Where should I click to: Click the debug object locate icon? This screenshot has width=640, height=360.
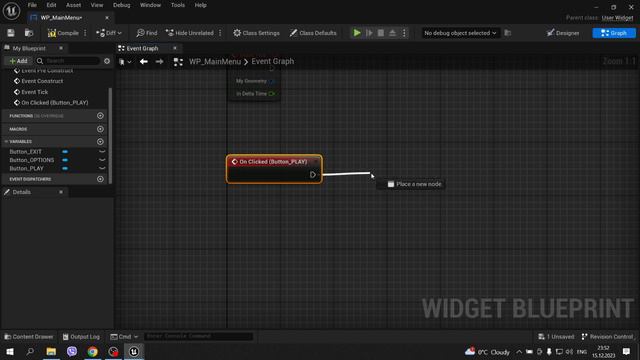click(508, 33)
